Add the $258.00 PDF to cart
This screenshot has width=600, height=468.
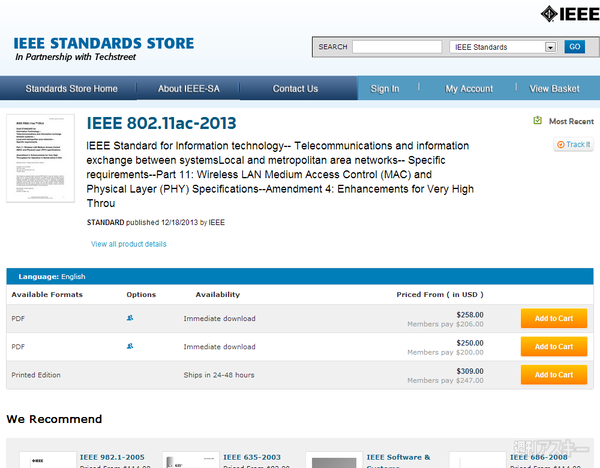tap(554, 318)
